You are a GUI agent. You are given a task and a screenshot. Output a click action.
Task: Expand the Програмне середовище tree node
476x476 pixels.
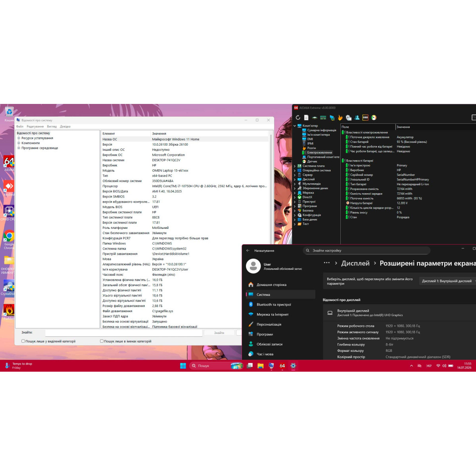coord(19,148)
